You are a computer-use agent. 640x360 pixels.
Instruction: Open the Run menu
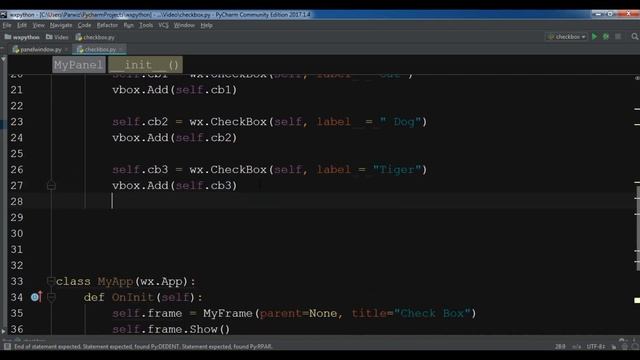[x=129, y=25]
